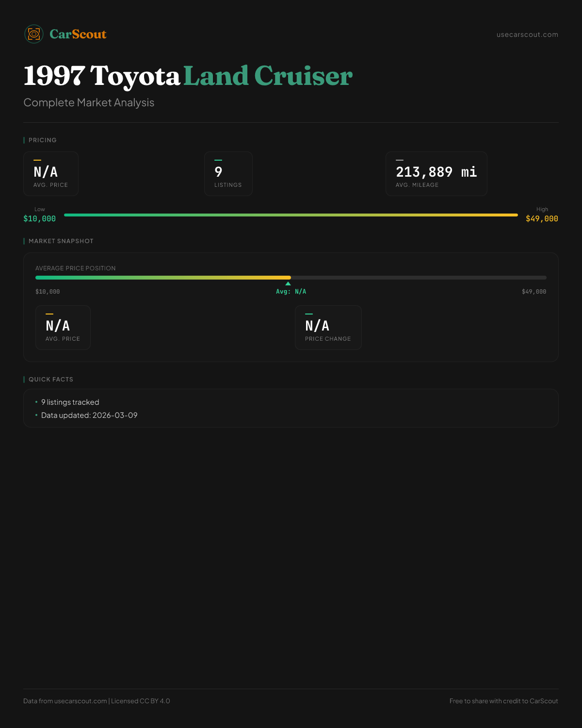Screen dimensions: 582x728
Task: Click the Price Change card
Action: pyautogui.click(x=328, y=328)
